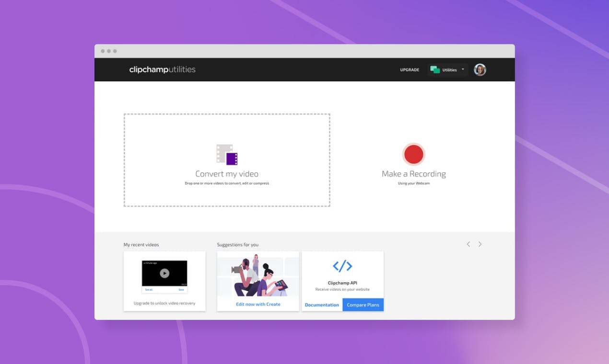Click the Compare Plans button
609x364 pixels.
tap(363, 305)
